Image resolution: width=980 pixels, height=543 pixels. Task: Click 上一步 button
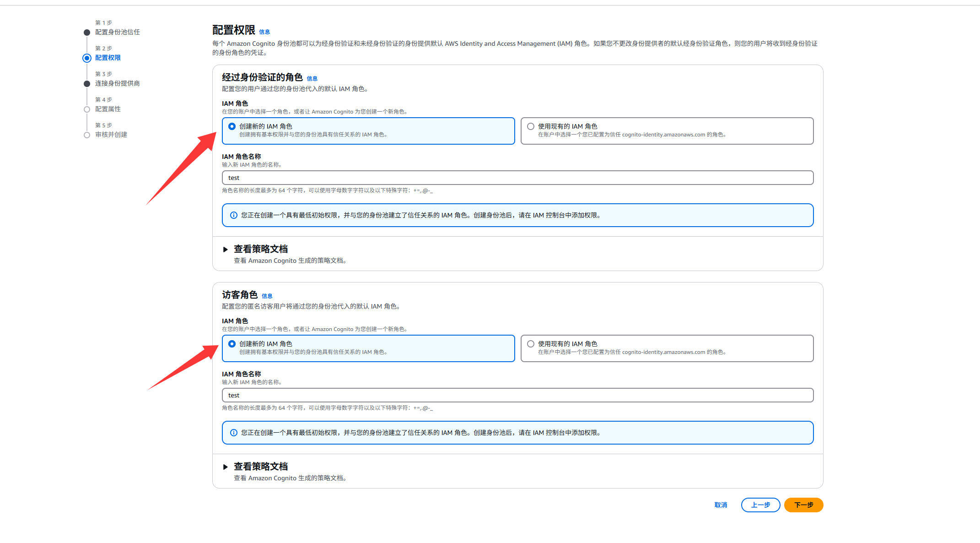tap(760, 505)
